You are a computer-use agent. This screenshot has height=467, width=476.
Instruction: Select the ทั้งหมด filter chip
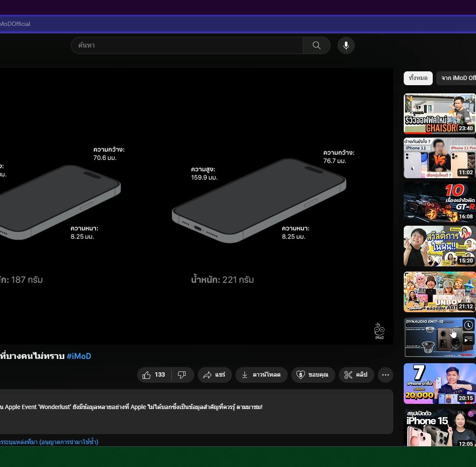tap(418, 78)
